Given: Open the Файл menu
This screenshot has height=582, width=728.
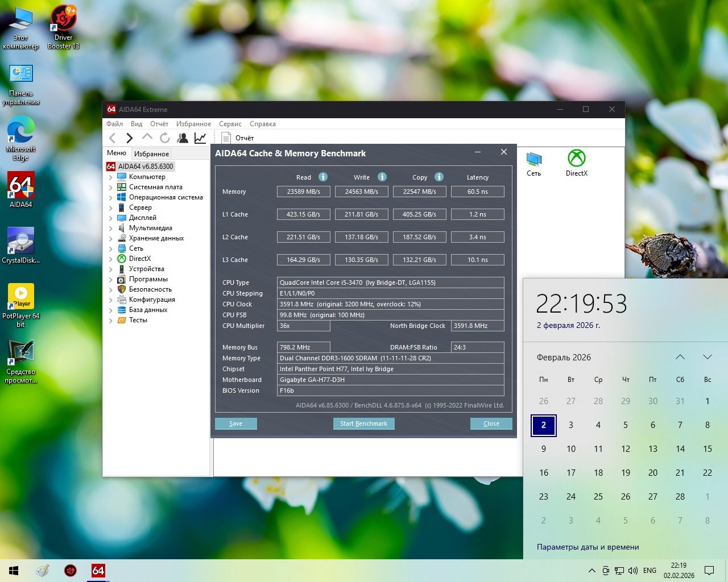Looking at the screenshot, I should (x=114, y=124).
